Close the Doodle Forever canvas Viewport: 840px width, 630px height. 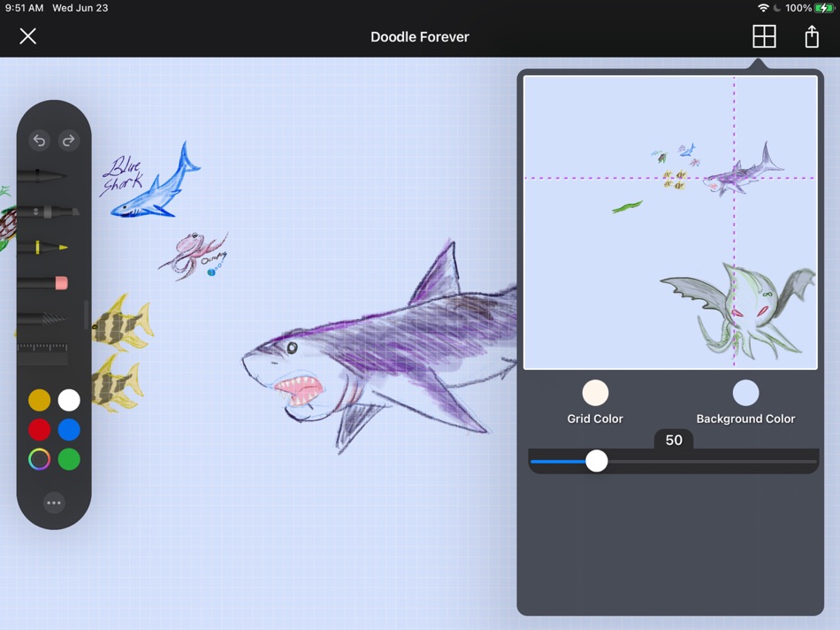(28, 36)
